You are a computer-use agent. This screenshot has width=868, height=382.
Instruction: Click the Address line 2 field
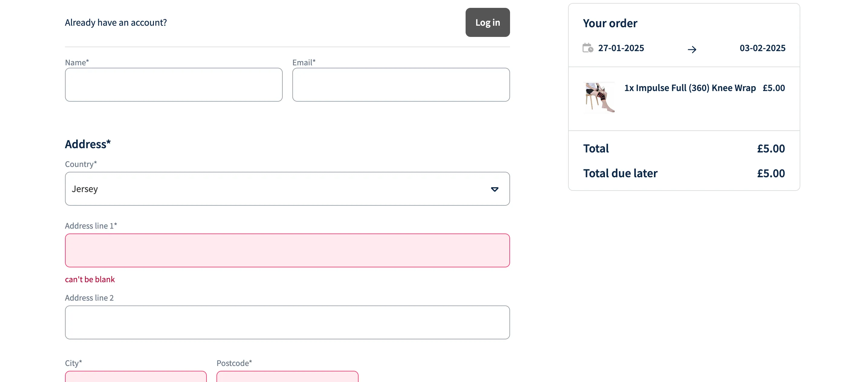point(287,322)
